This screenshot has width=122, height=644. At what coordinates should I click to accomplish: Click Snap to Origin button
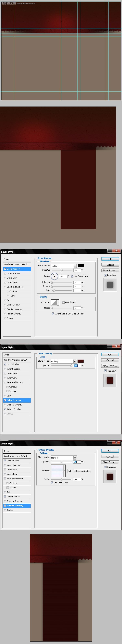(82, 471)
